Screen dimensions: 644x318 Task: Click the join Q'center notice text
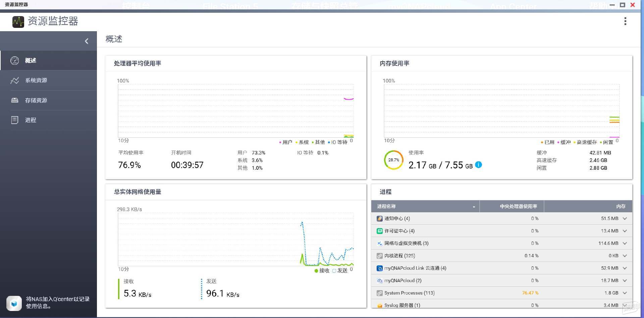click(58, 303)
